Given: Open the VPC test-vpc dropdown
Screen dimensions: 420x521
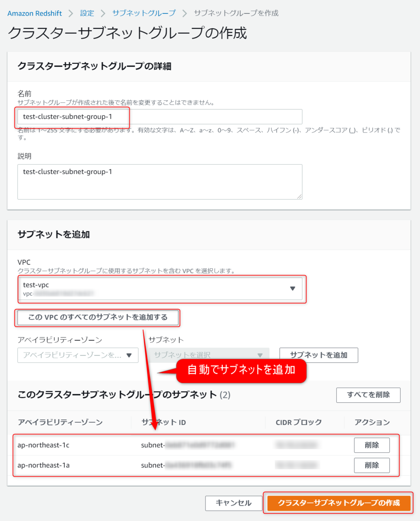Looking at the screenshot, I should pyautogui.click(x=160, y=289).
